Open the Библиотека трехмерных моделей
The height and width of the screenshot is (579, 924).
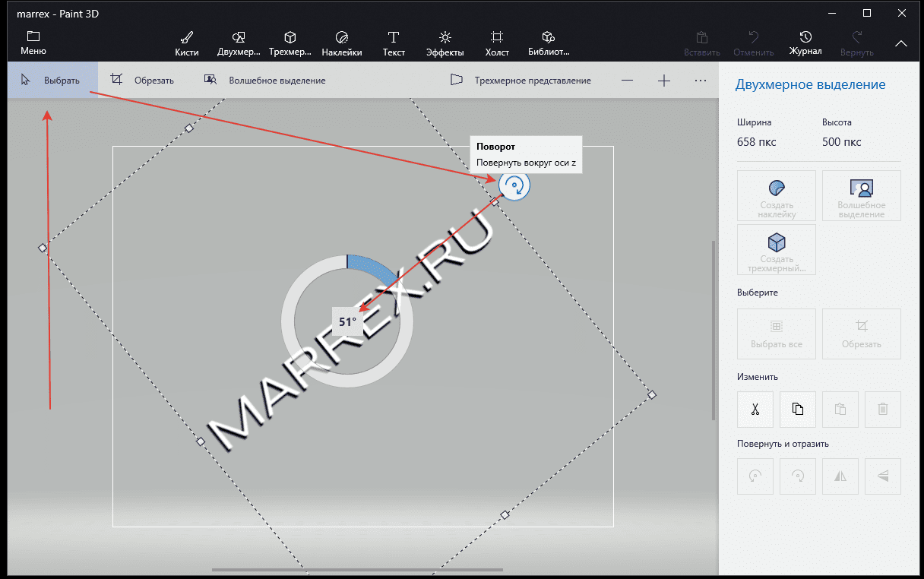tap(549, 44)
